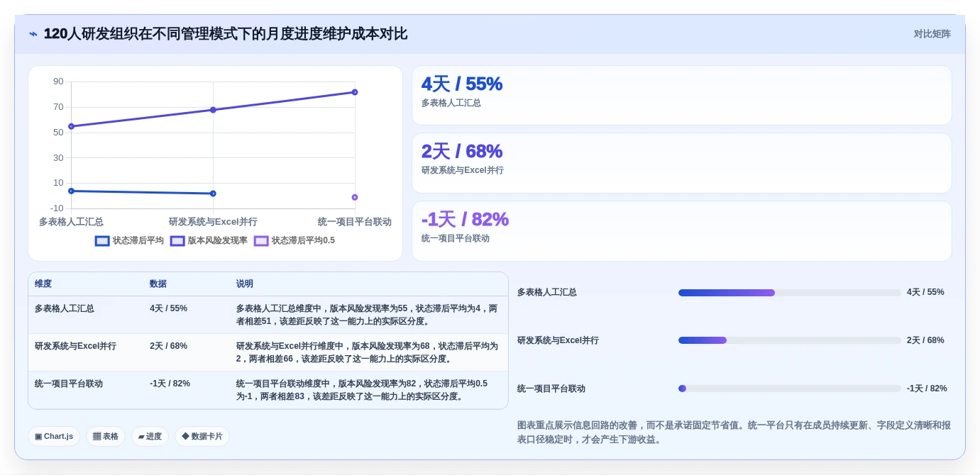Click the 55 starting point of purple line

pos(71,126)
